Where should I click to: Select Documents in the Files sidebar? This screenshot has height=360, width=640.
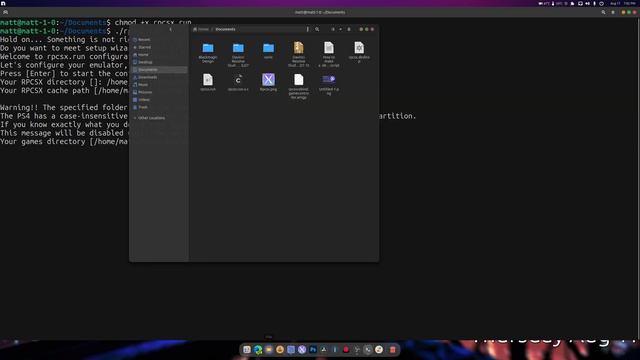click(x=159, y=70)
